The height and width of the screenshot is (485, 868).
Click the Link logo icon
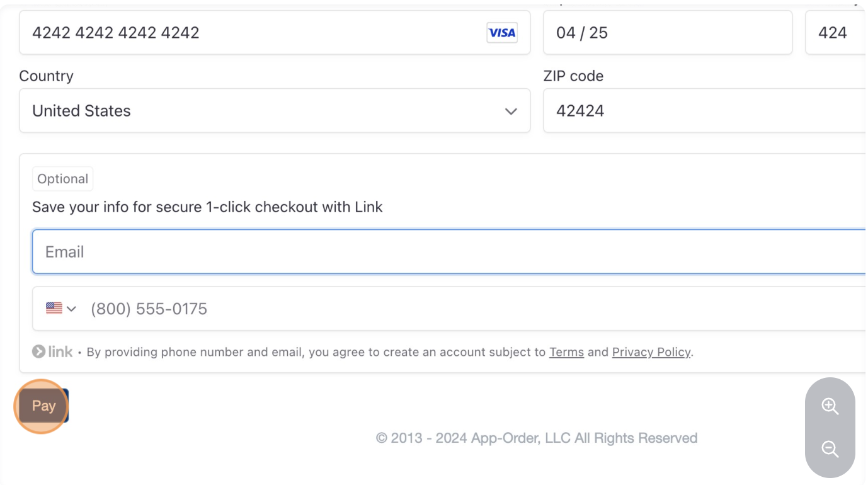click(x=53, y=352)
